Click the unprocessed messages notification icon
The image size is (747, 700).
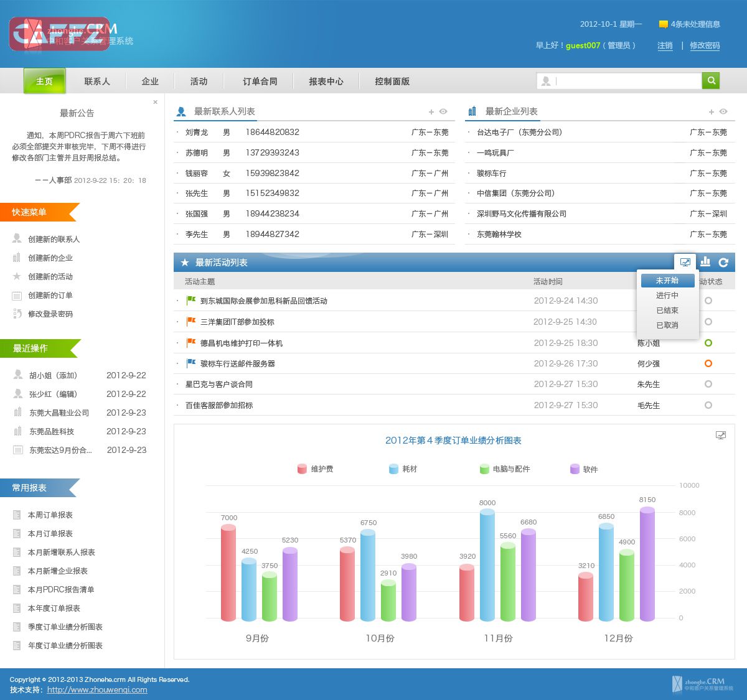tap(663, 24)
